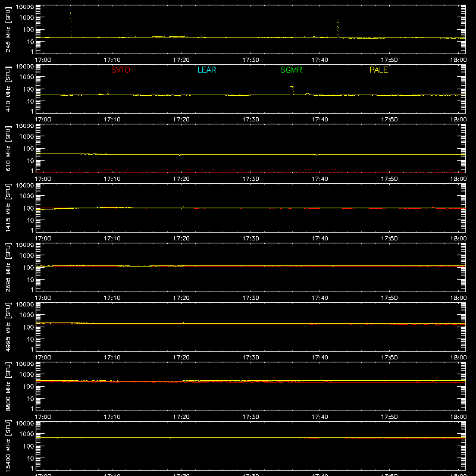The image size is (476, 476).
Task: Click the yellow PALE station label
Action: coord(378,70)
